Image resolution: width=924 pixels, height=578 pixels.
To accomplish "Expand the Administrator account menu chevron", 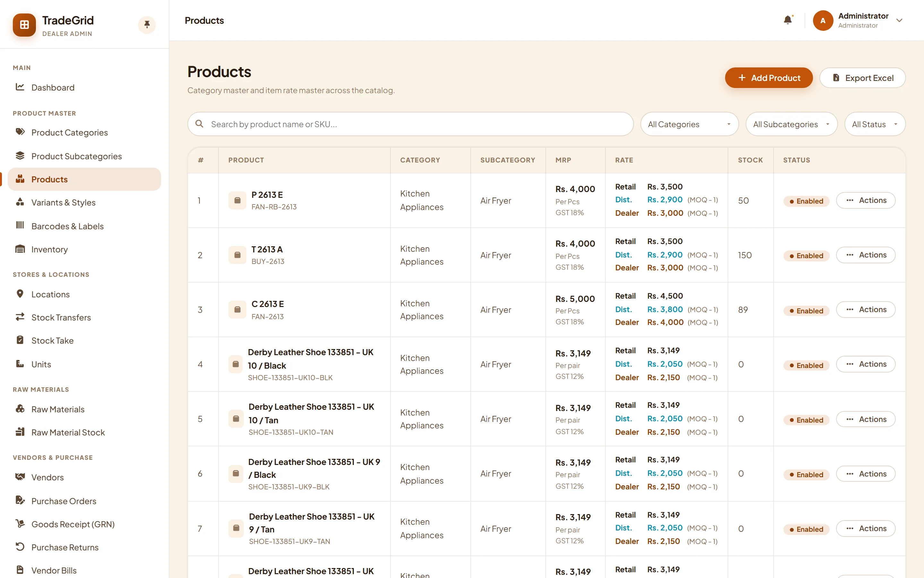I will pos(900,21).
